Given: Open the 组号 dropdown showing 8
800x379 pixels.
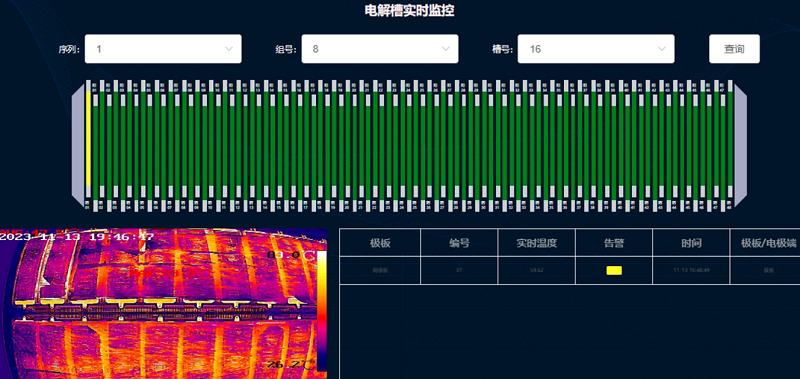Looking at the screenshot, I should pyautogui.click(x=380, y=49).
